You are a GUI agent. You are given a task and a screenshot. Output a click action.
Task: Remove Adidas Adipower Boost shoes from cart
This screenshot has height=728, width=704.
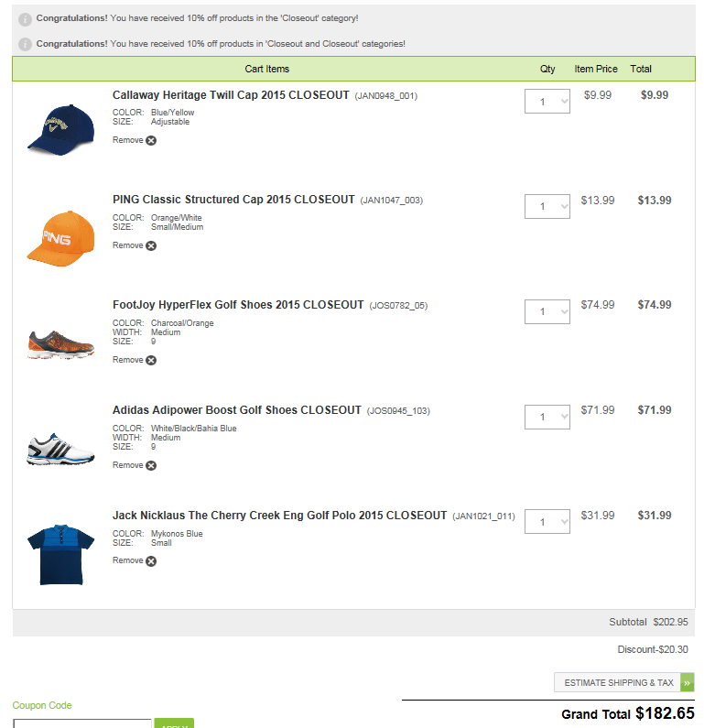click(151, 466)
